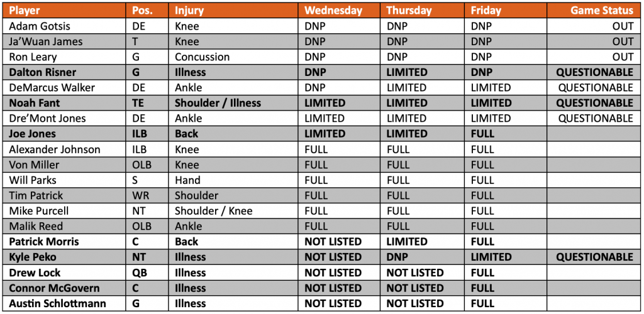644x314 pixels.
Task: Click the Wednesday column header
Action: pyautogui.click(x=333, y=11)
